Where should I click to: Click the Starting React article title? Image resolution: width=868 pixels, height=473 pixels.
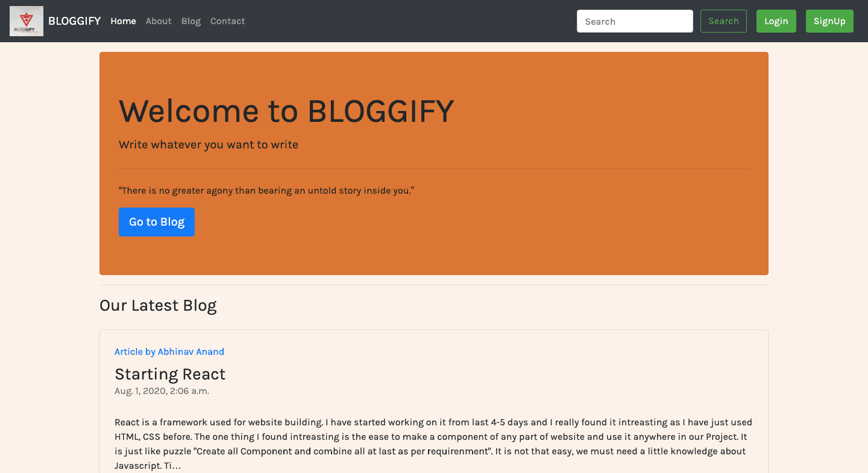click(170, 374)
